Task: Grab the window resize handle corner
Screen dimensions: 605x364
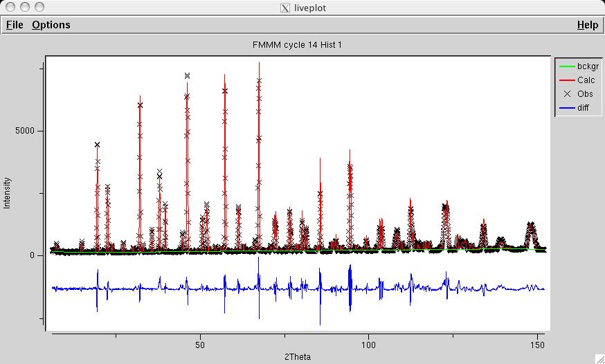Action: [598, 357]
